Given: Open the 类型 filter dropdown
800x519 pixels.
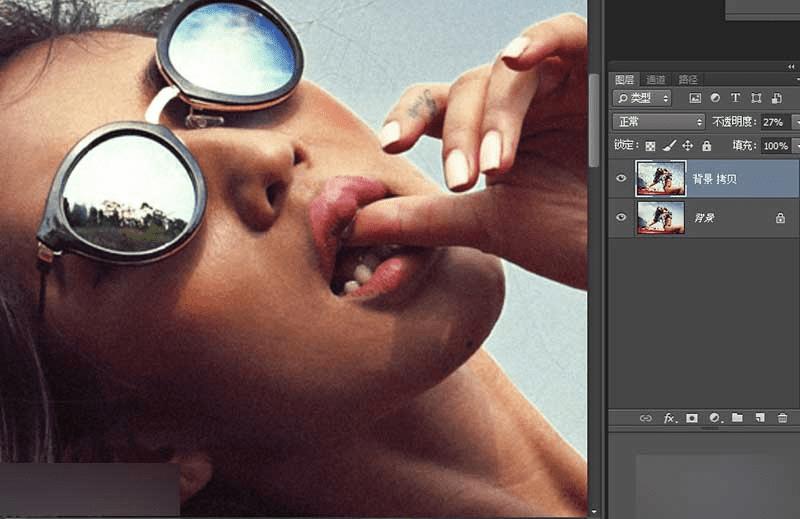Looking at the screenshot, I should pyautogui.click(x=642, y=98).
